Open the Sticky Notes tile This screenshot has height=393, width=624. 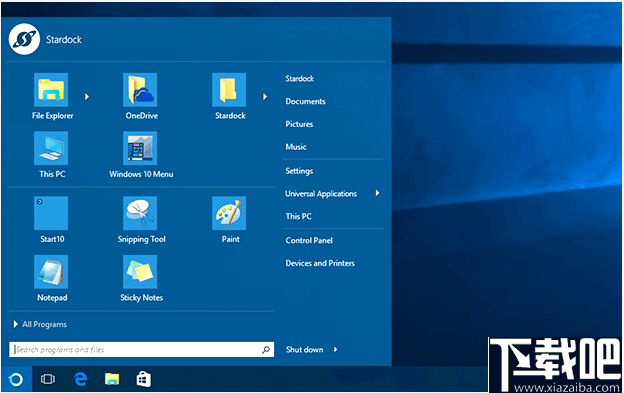(140, 272)
